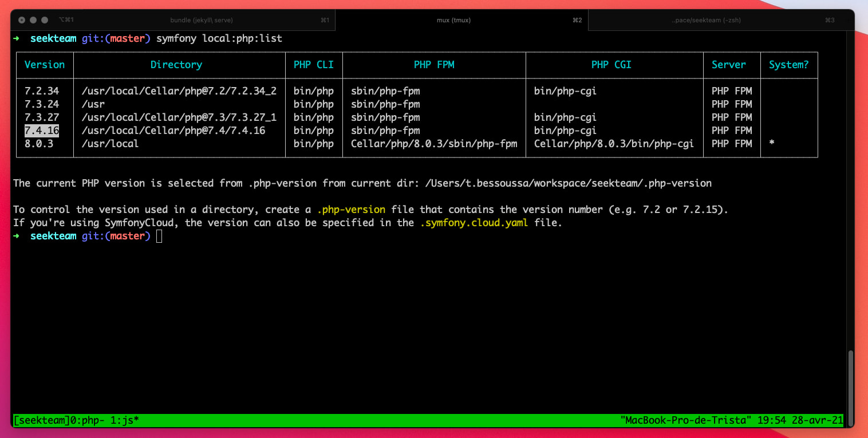This screenshot has width=868, height=438.
Task: Click bin/php in the 7.4.16 row
Action: pyautogui.click(x=314, y=131)
